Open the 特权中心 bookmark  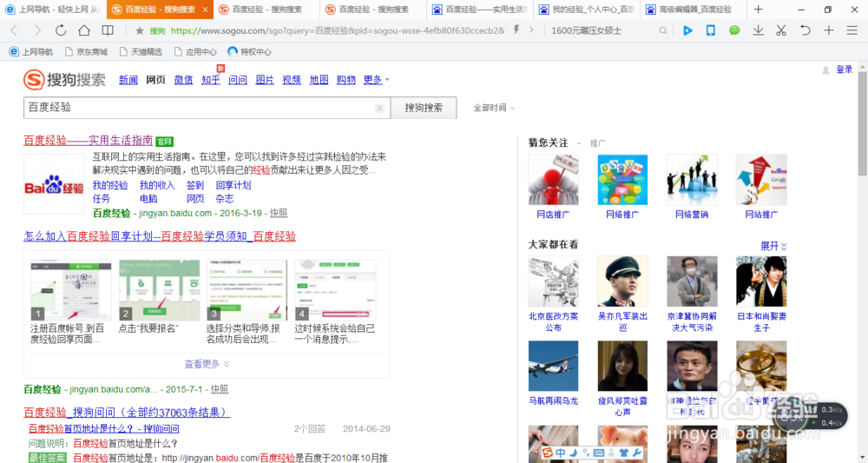[x=249, y=51]
